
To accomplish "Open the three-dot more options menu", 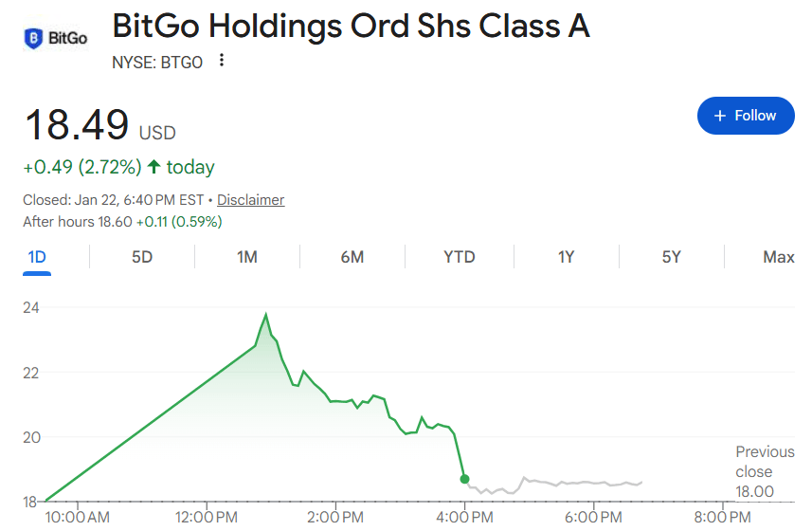I will point(222,61).
